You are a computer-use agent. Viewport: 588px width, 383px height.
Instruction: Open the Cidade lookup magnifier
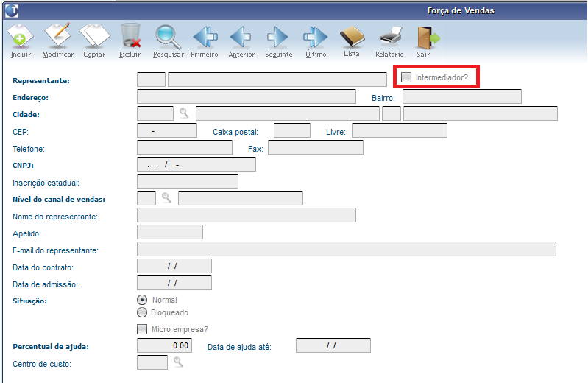click(x=184, y=113)
